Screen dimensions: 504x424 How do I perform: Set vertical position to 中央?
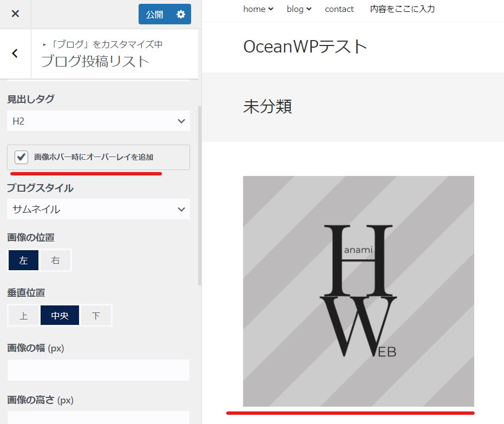(60, 315)
